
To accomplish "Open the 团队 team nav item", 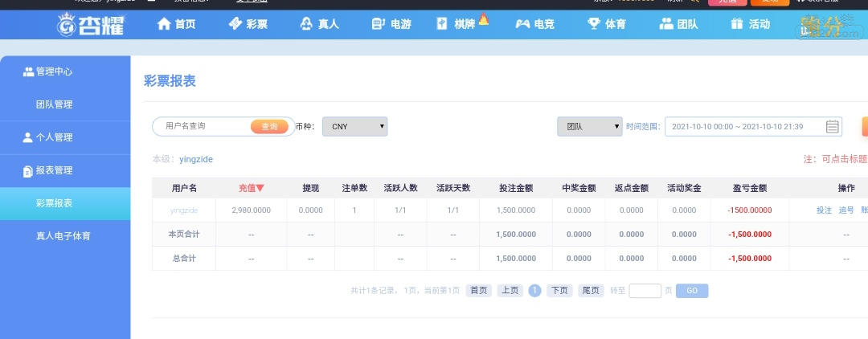I will click(x=678, y=24).
